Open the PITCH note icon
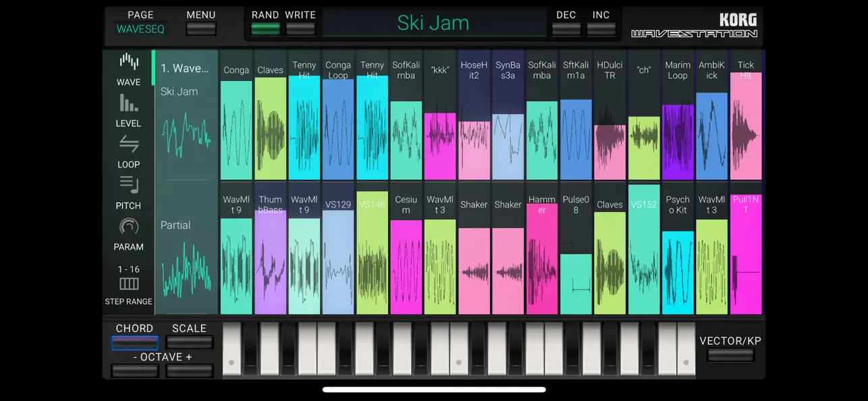The image size is (868, 401). [x=128, y=184]
